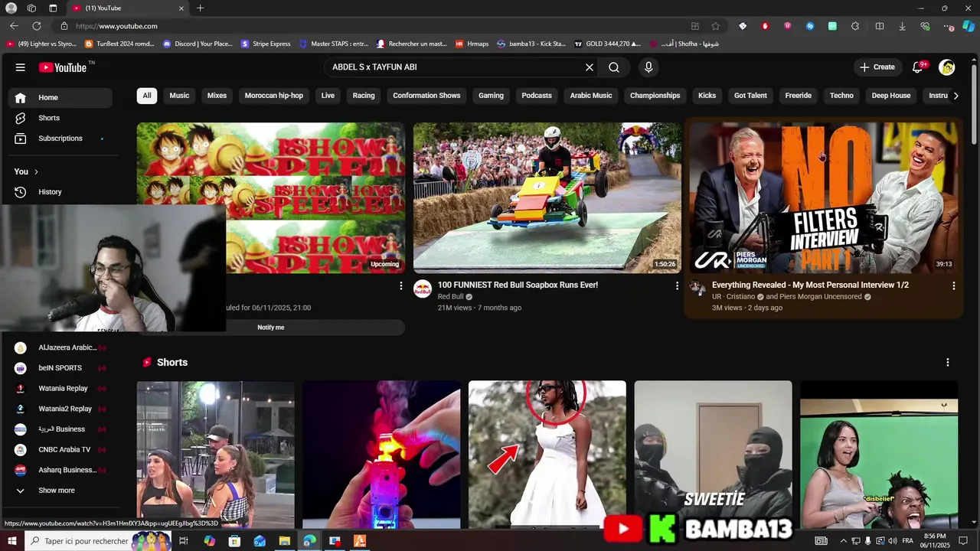The width and height of the screenshot is (980, 551).
Task: Click the YouTube logo
Action: [63, 67]
